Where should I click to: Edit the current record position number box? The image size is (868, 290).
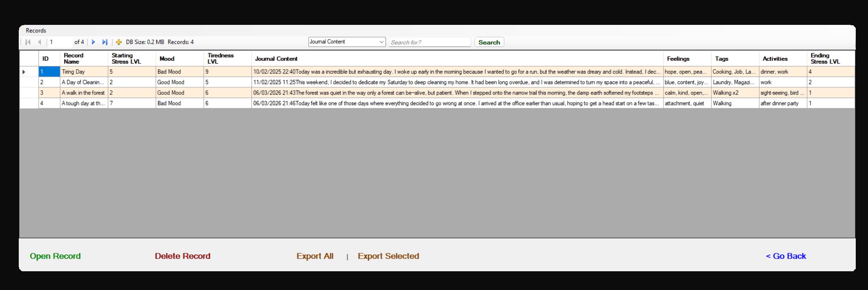tap(60, 42)
